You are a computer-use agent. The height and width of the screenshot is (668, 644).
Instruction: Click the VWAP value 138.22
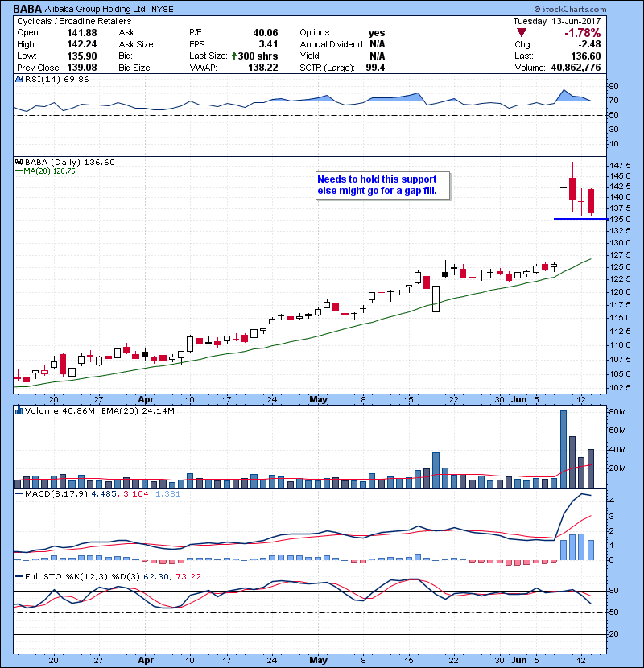(x=262, y=68)
